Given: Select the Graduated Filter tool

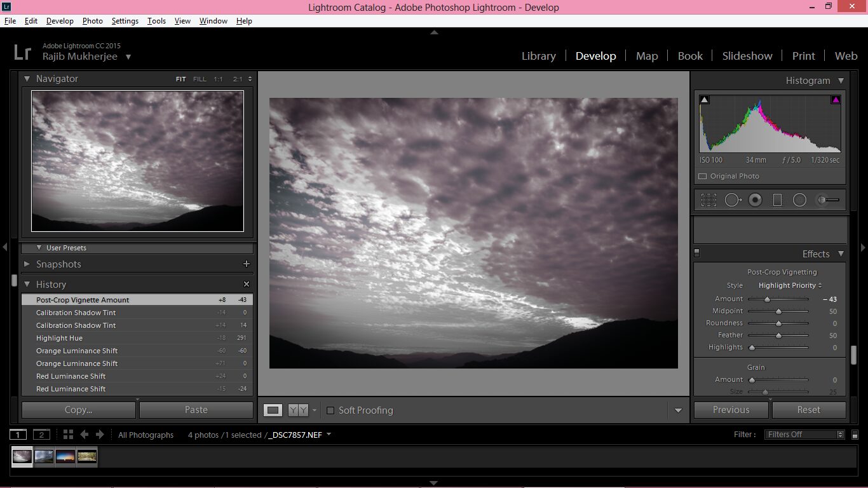Looking at the screenshot, I should [x=777, y=200].
